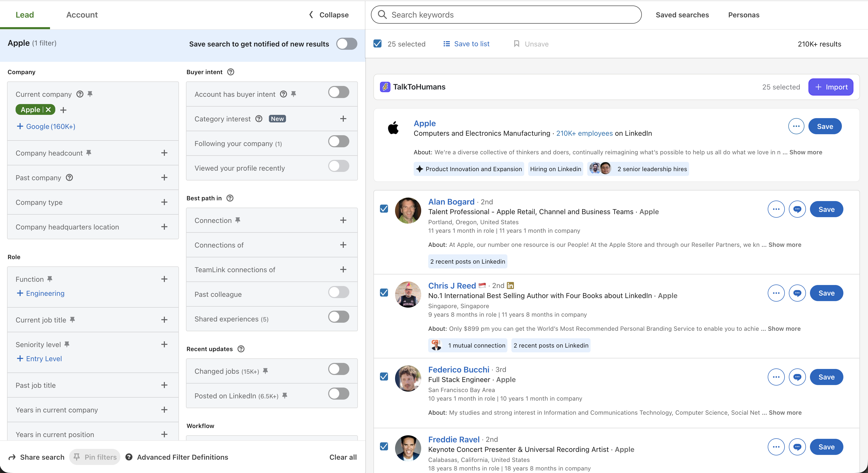Save the Apple account
Viewport: 868px width, 473px height.
tap(825, 126)
